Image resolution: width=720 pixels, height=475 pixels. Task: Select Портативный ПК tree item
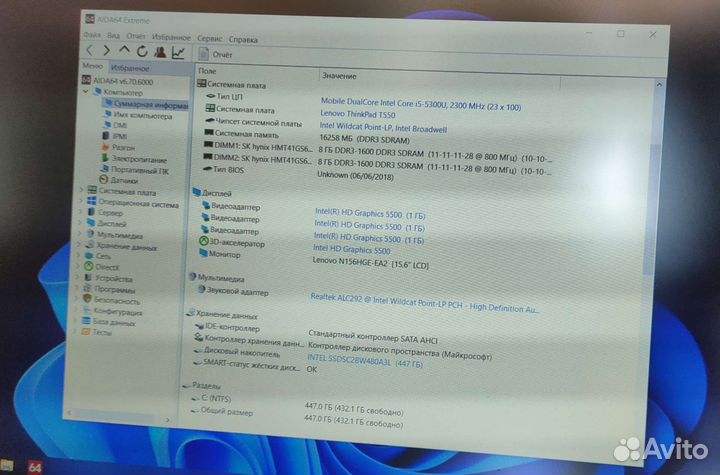coord(135,170)
